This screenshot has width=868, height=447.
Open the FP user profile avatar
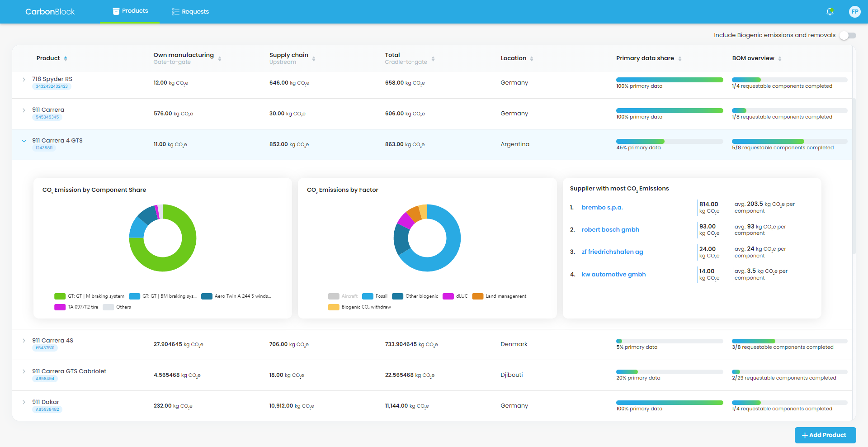[x=854, y=12]
